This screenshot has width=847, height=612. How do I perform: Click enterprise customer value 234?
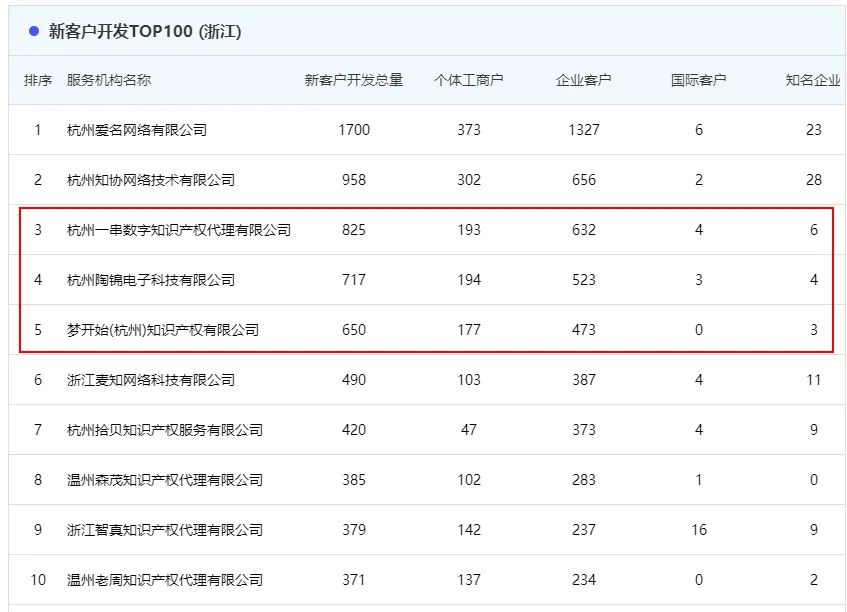click(x=583, y=580)
